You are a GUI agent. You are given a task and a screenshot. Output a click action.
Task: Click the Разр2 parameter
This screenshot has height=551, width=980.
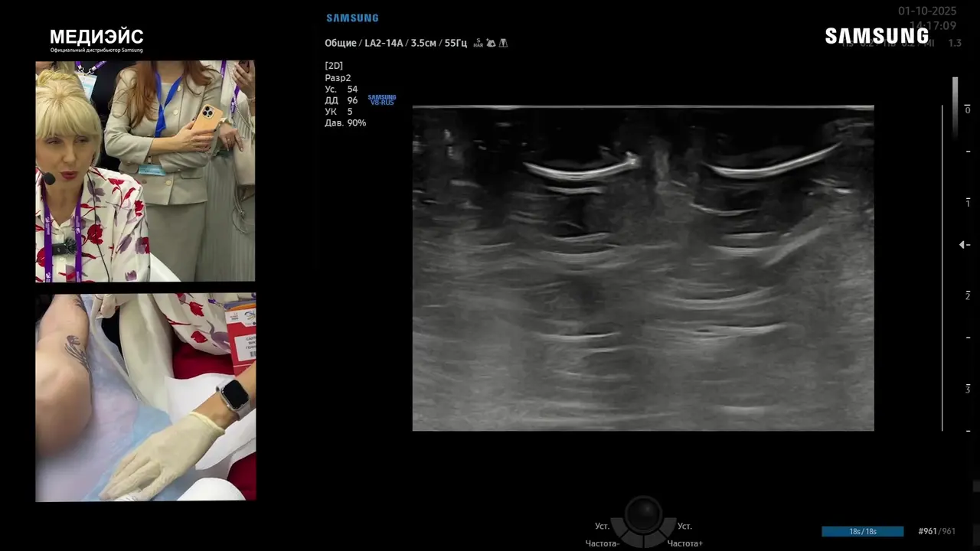click(x=338, y=78)
